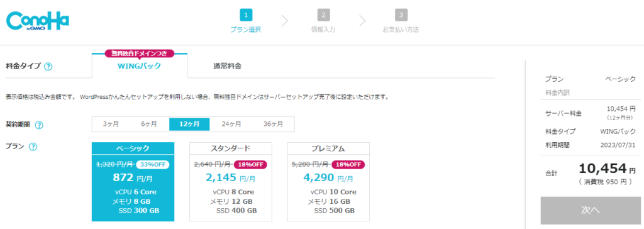Image resolution: width=644 pixels, height=229 pixels.
Task: Choose the 3ヶ月 contract period
Action: point(111,124)
